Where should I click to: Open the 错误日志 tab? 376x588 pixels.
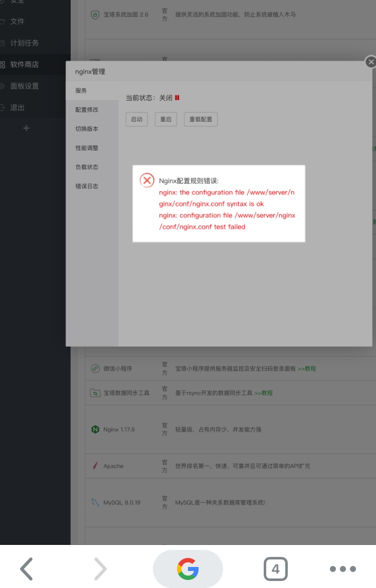pos(92,186)
